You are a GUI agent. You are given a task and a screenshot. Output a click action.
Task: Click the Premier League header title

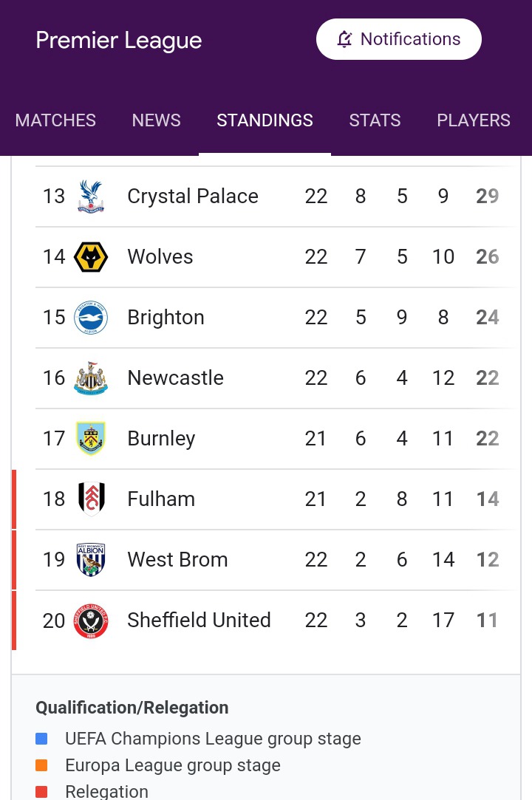119,41
